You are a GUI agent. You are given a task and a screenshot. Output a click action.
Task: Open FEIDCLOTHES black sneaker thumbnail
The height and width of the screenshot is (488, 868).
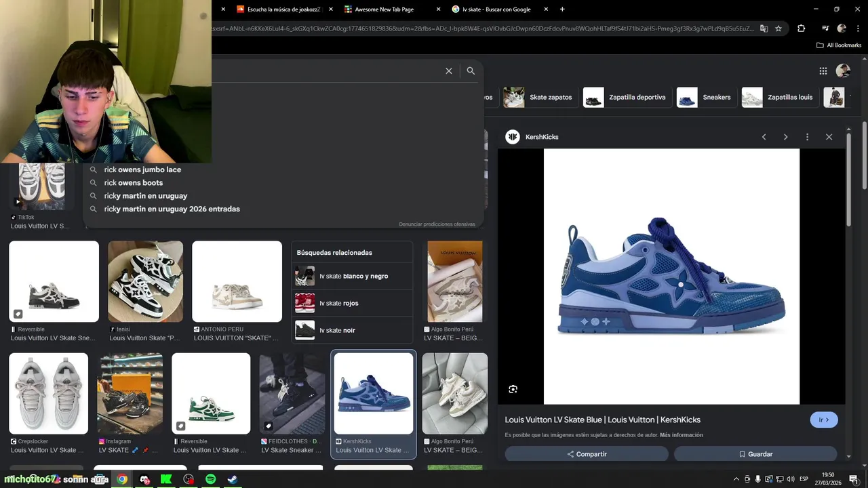292,394
